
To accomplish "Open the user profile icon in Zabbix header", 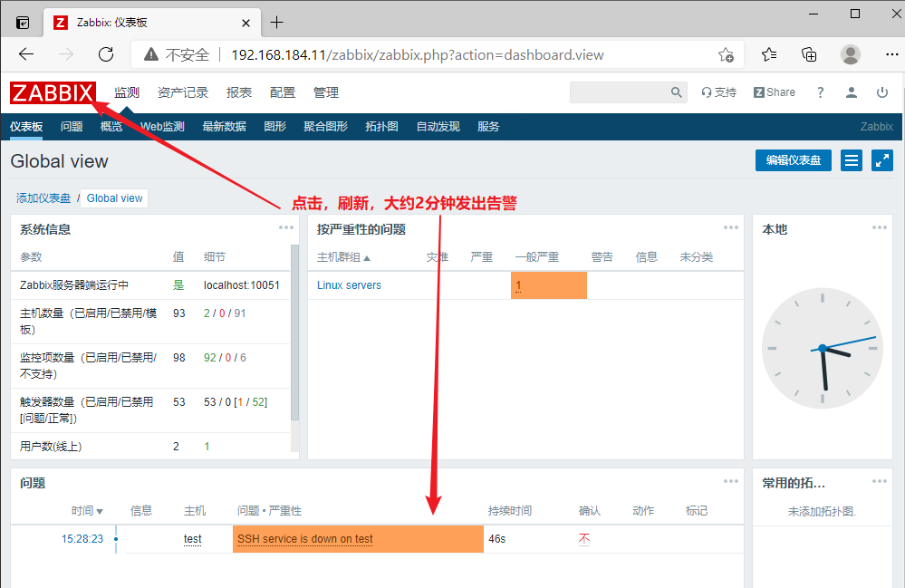I will pos(852,92).
